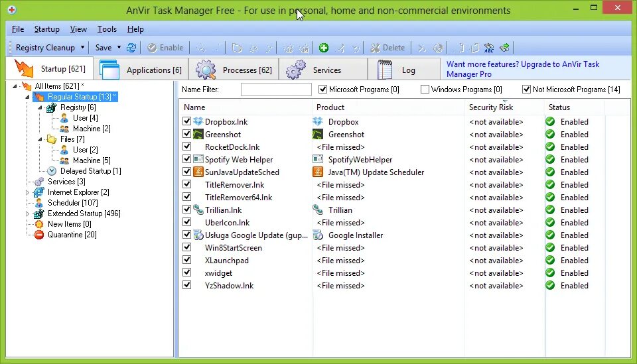Collapse the Files [7] tree node
Screen dimensions: 637x364
coord(40,139)
